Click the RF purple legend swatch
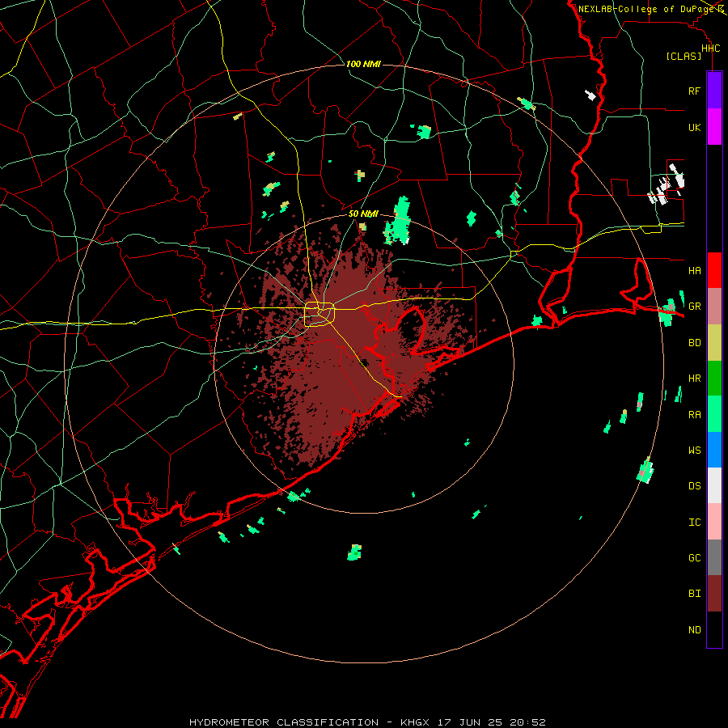The image size is (728, 728). tap(714, 91)
